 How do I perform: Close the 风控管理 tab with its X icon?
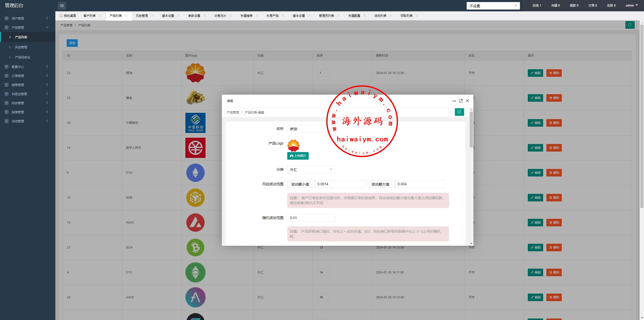(152, 16)
